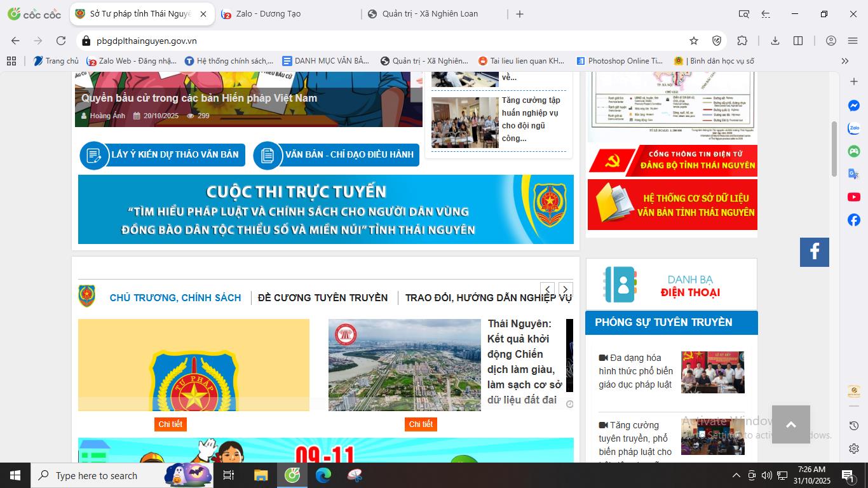Open the Extensions puzzle icon
The image size is (868, 488).
pyautogui.click(x=742, y=41)
